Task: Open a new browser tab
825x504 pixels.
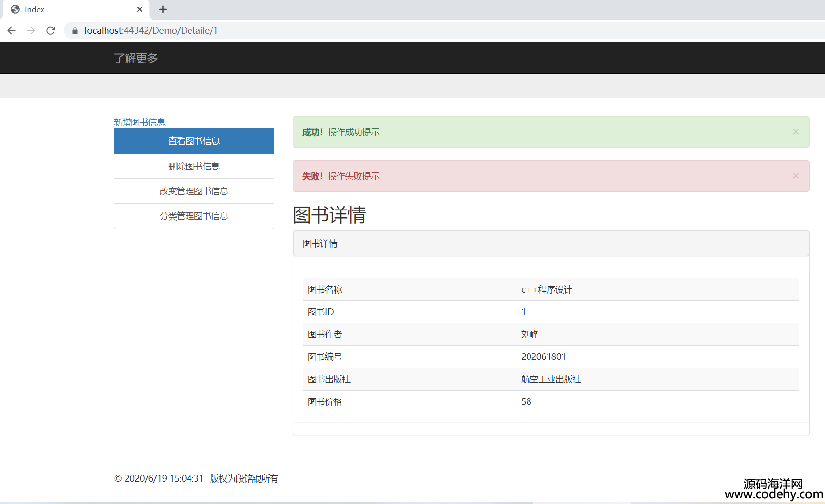Action: (x=163, y=9)
